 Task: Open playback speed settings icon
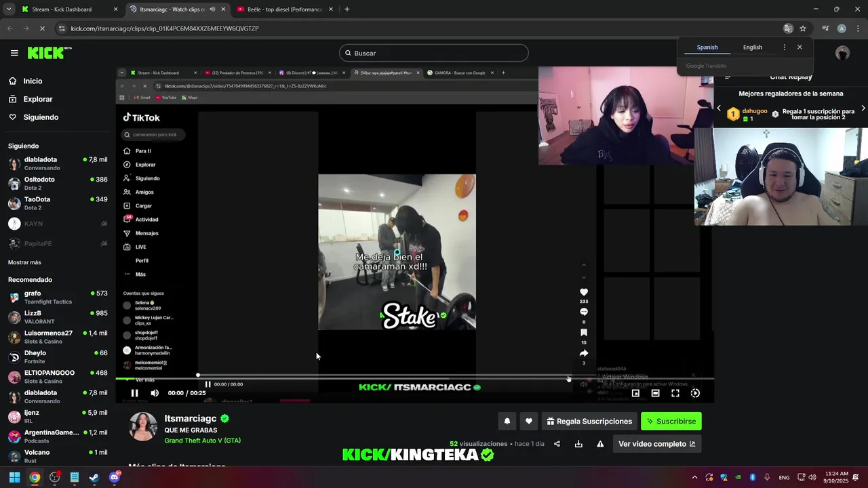coord(695,393)
